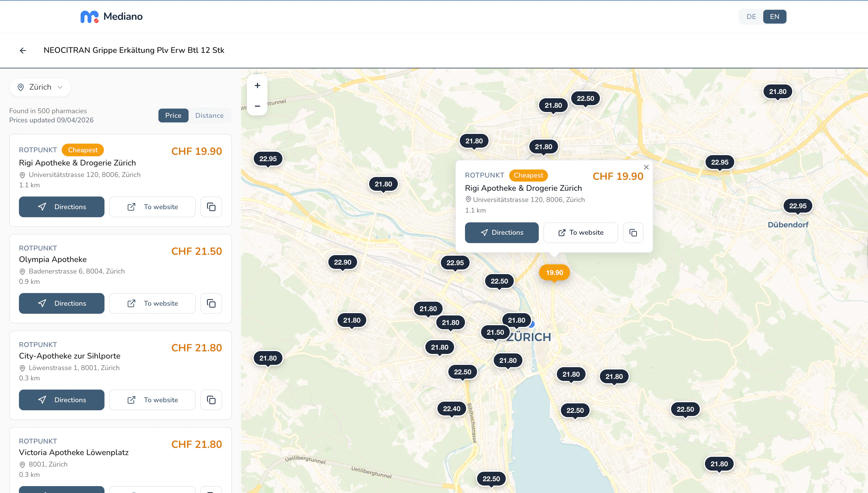Image resolution: width=868 pixels, height=493 pixels.
Task: Select the 21.50 map price marker
Action: (x=495, y=332)
